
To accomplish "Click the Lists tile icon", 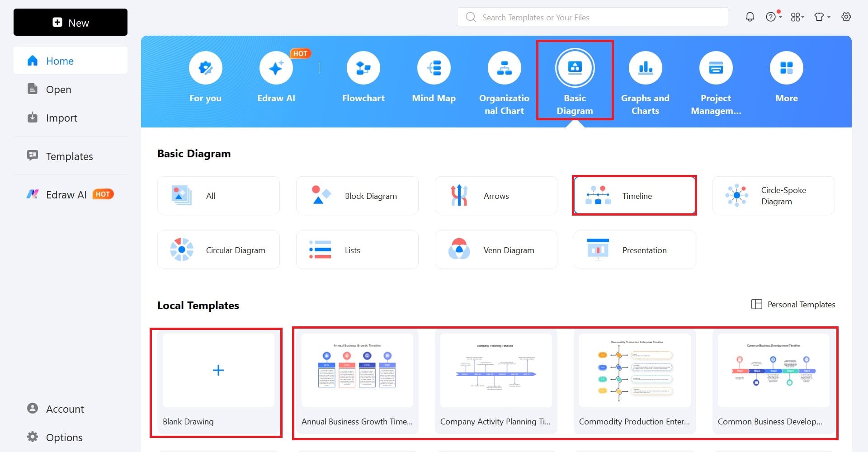I will pyautogui.click(x=320, y=250).
